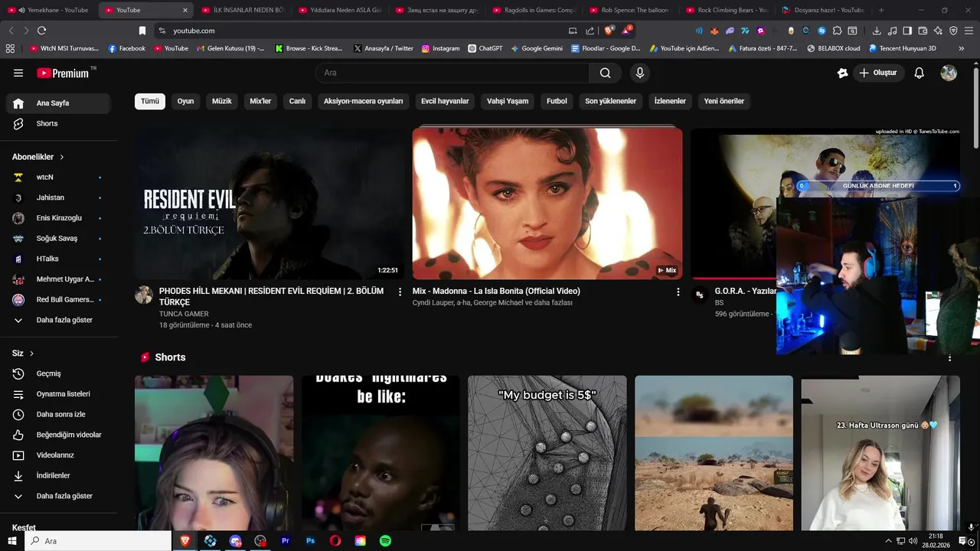Open Google Gemini bookmark

point(537,48)
